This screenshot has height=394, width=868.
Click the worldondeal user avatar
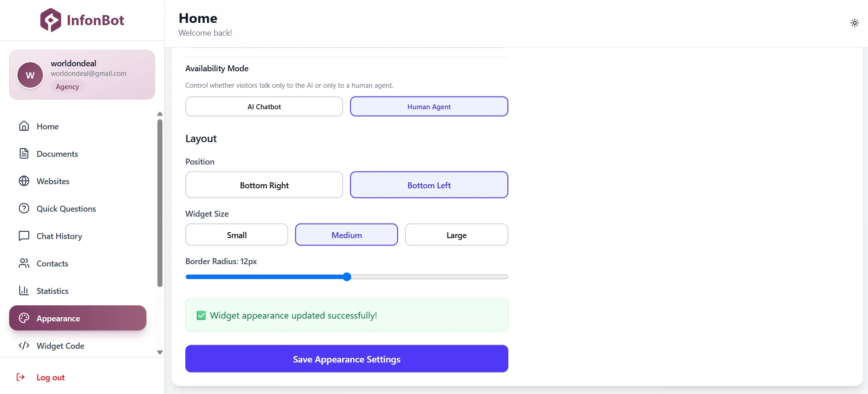[30, 75]
